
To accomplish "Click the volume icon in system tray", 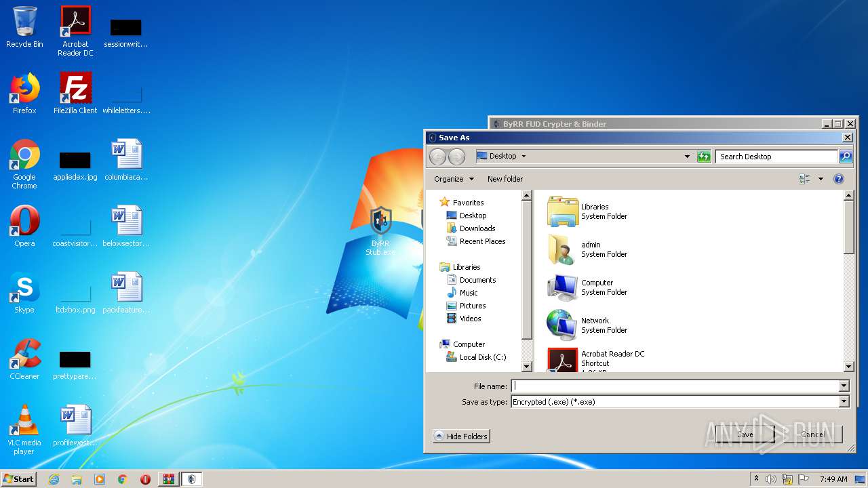I will tap(771, 479).
